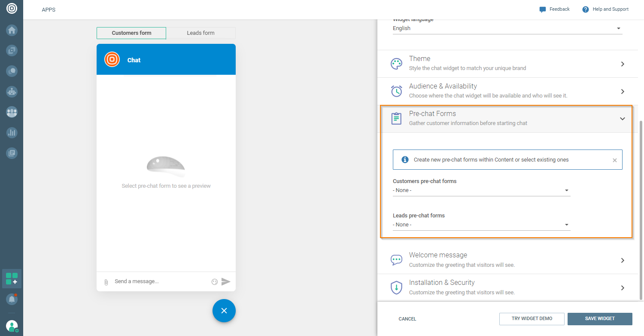
Task: Click the Save Widget button
Action: pos(599,319)
